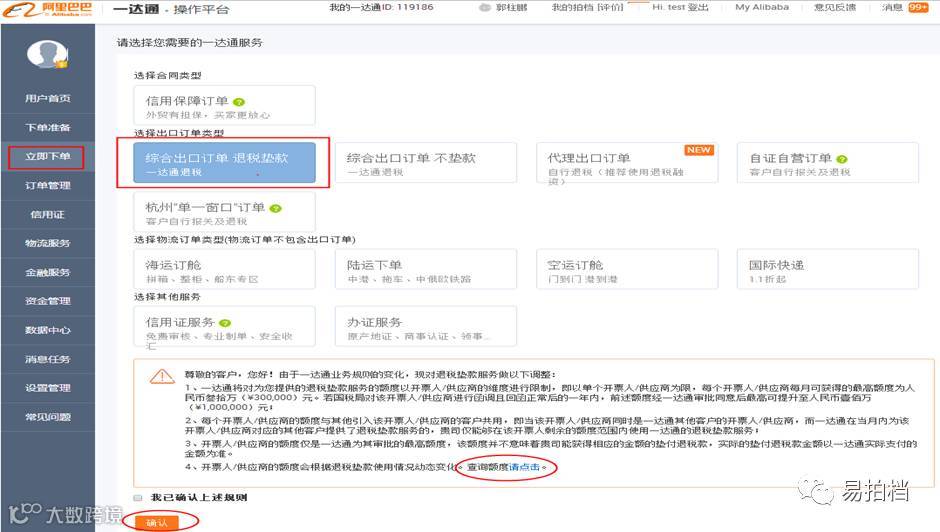The image size is (940, 532).
Task: Tick the 我已确认上述规则 checkbox
Action: (138, 498)
